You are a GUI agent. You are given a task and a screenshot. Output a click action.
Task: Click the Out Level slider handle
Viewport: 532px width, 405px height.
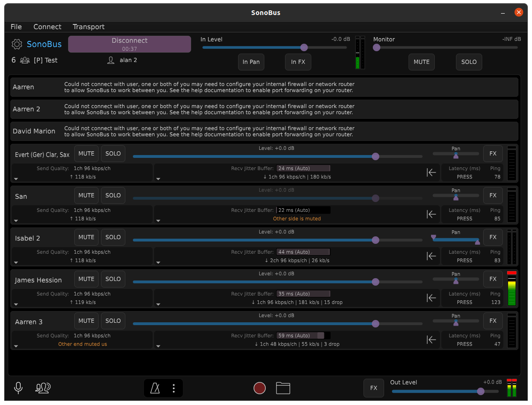click(480, 391)
